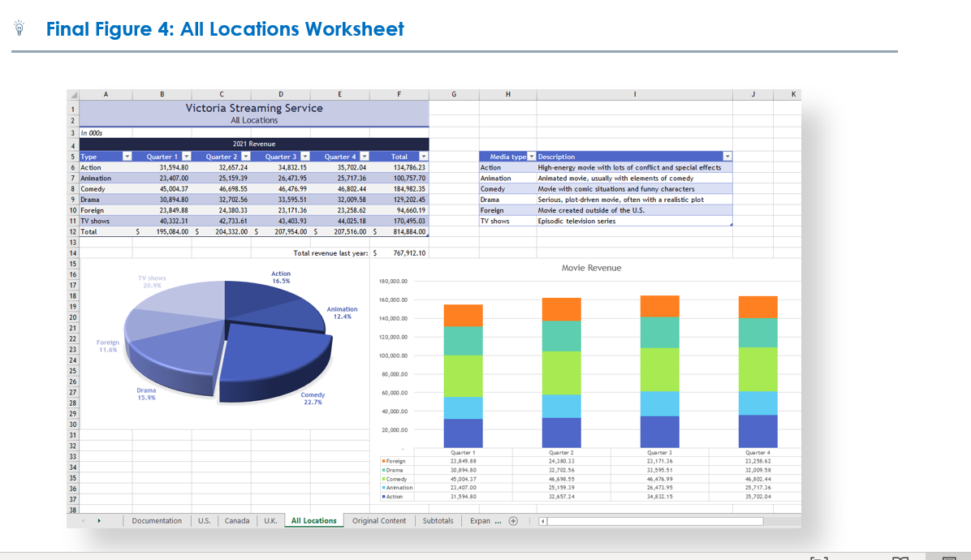Select the 'in 000s' cell
Viewport: 971px width, 560px height.
[x=106, y=133]
